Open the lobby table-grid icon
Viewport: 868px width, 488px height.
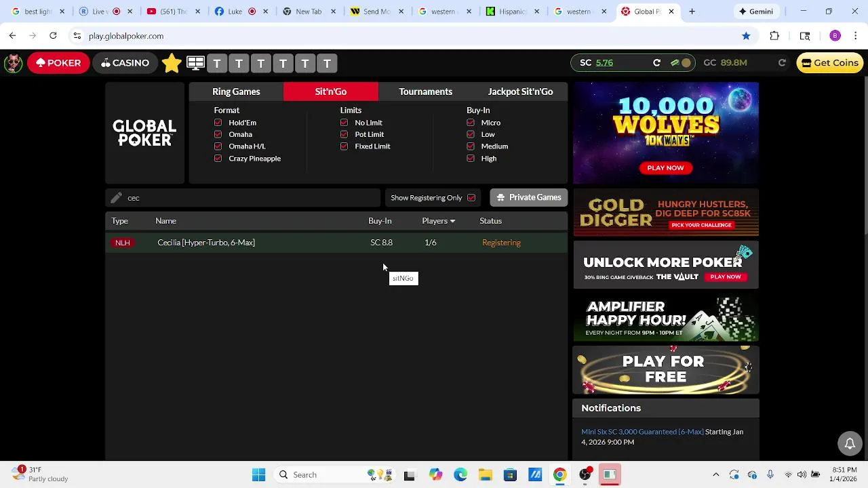[x=196, y=63]
